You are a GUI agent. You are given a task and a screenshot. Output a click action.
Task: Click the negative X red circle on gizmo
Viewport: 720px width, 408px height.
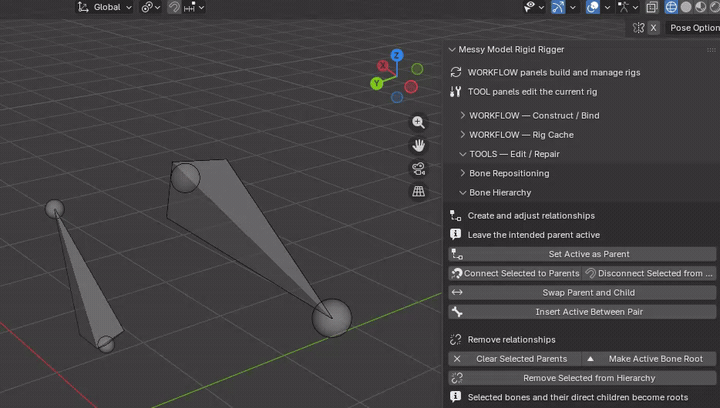[411, 86]
